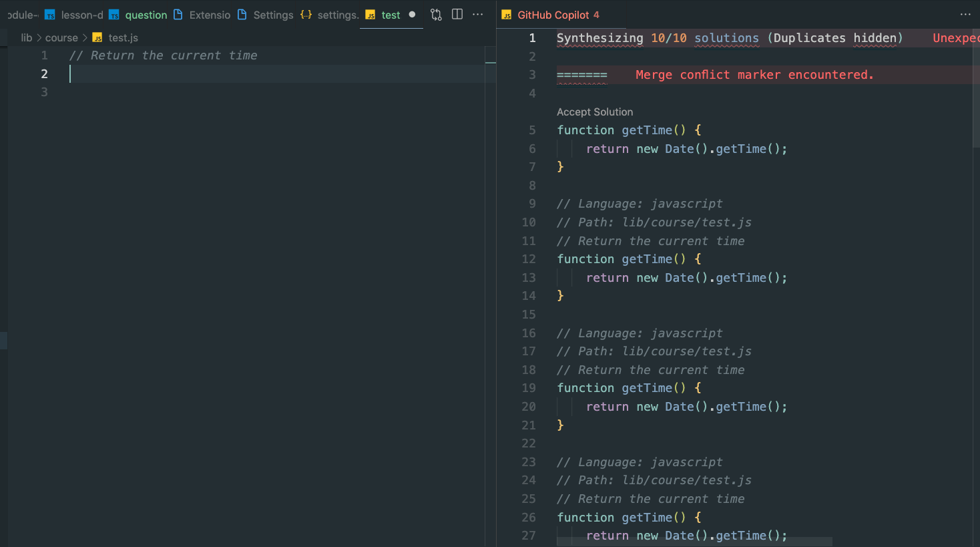Open More Actions menu of left editor group
The height and width of the screenshot is (547, 980).
click(x=478, y=15)
